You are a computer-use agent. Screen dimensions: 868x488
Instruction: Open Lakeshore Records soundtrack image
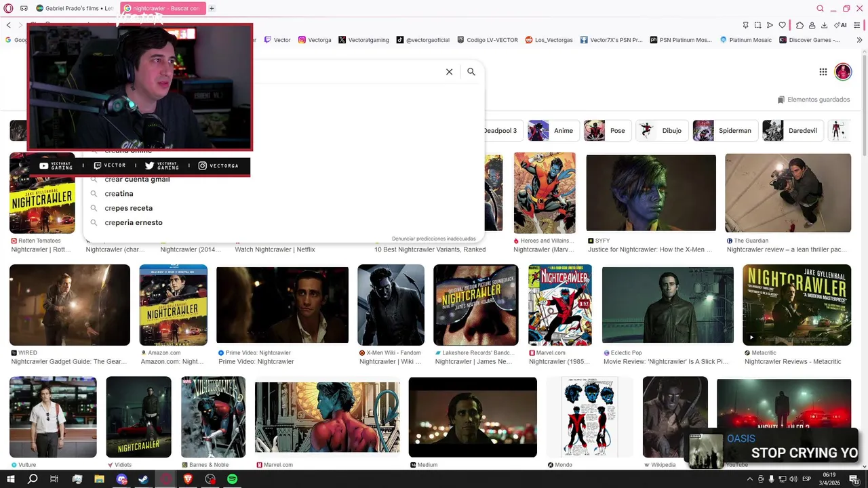(x=476, y=305)
